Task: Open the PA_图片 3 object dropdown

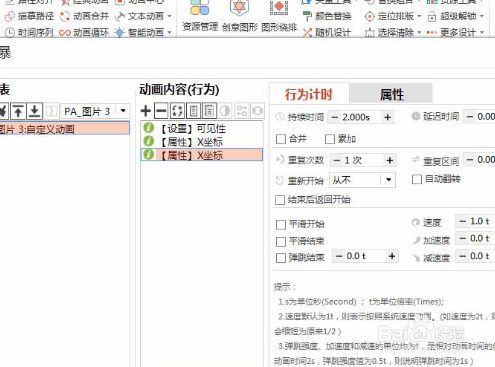Action: (123, 111)
